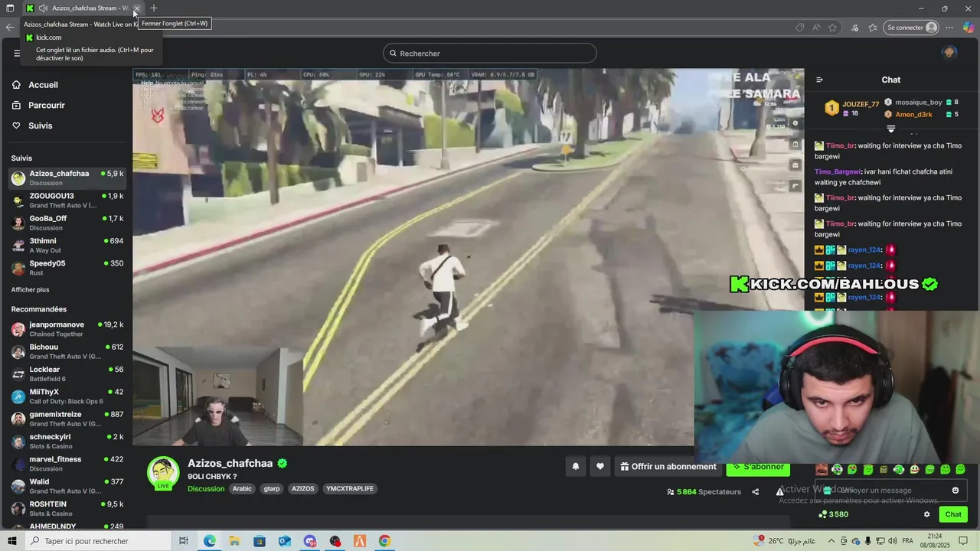980x551 pixels.
Task: Open a new browser tab
Action: click(154, 8)
